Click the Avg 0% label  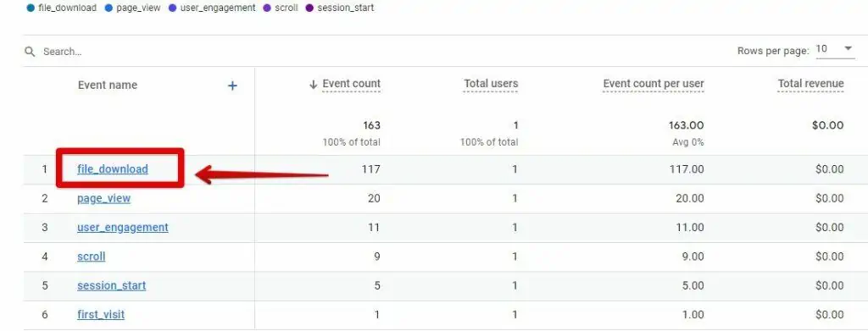[688, 142]
